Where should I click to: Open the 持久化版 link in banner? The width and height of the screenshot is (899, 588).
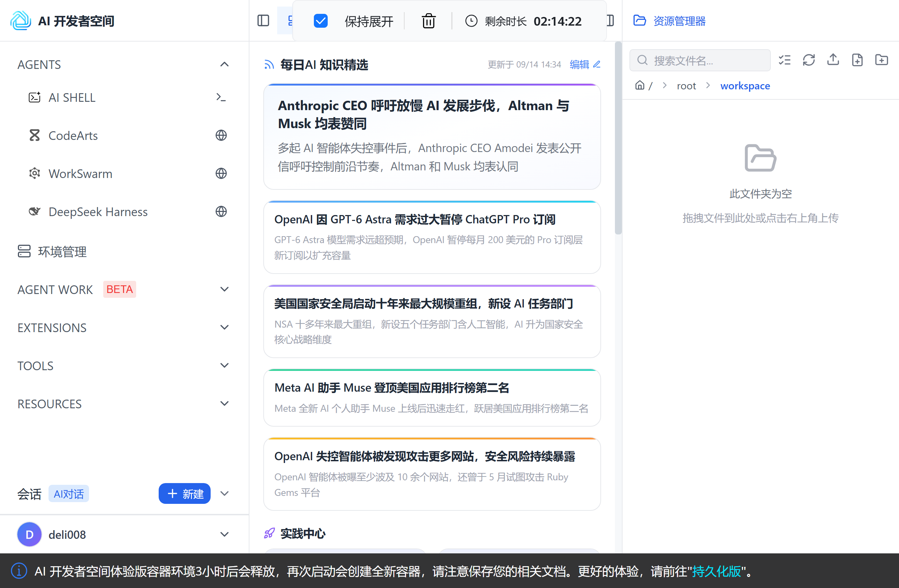pos(716,571)
